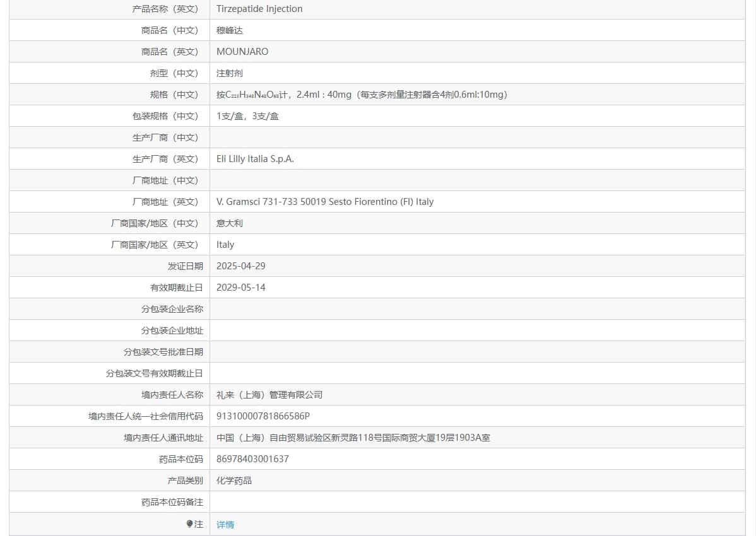The image size is (756, 536).
Task: Click the label 剂型（中文）
Action: [x=174, y=73]
